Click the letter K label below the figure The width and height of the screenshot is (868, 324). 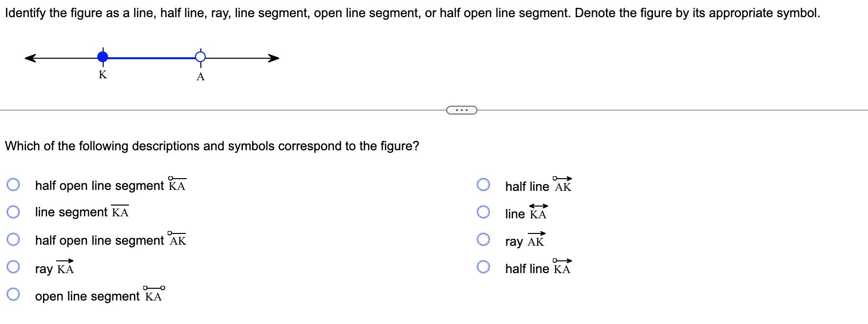103,75
